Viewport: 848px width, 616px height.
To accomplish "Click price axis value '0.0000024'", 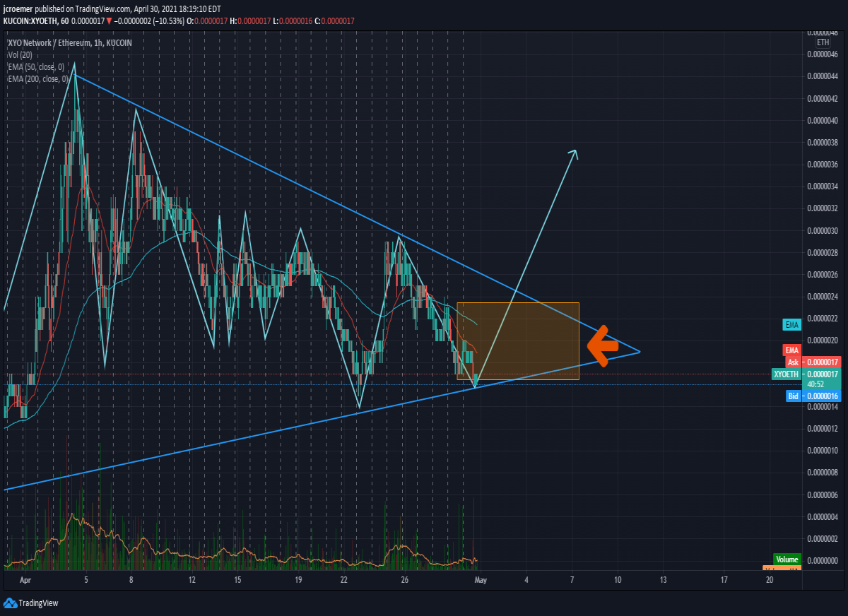I will (823, 296).
